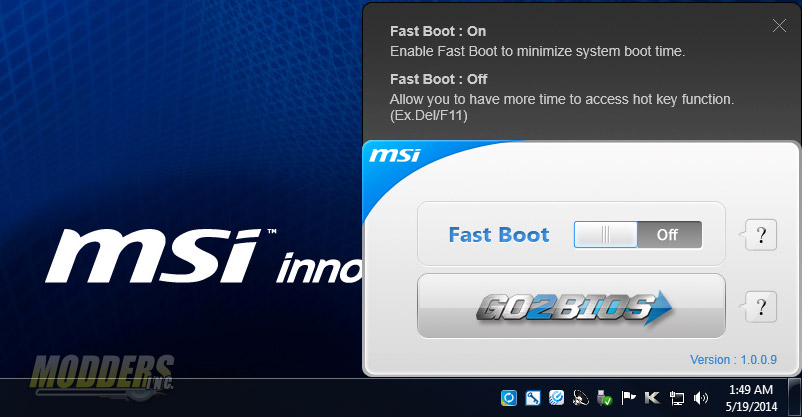Click the MSI logo in utility panel

395,156
